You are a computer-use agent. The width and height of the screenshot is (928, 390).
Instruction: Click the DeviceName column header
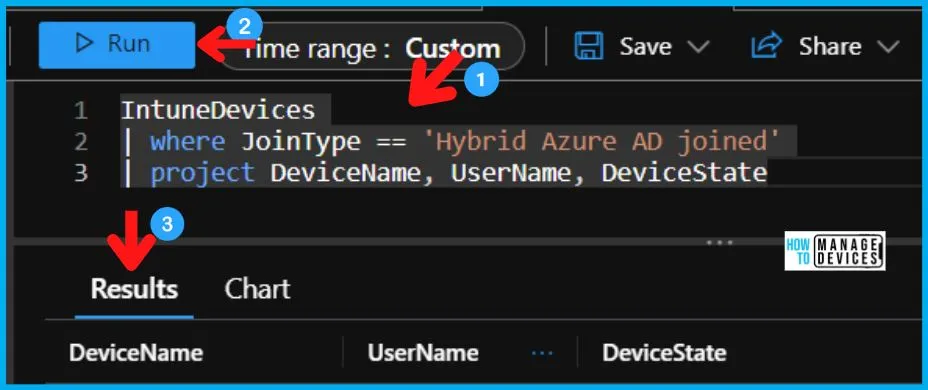click(136, 353)
